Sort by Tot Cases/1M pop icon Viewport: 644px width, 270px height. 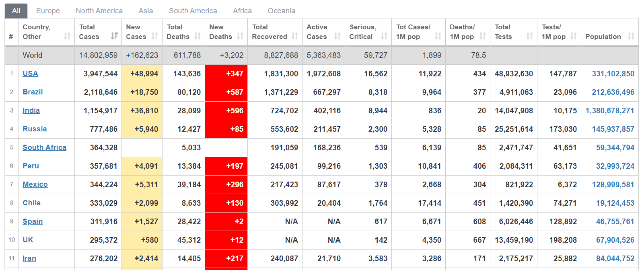(438, 36)
